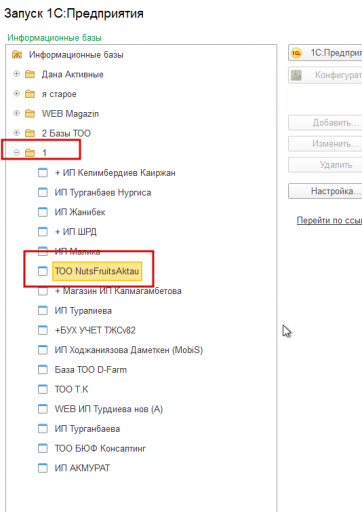Image resolution: width=362 pixels, height=512 pixels.
Task: Select ИП Турганбаев Нургиса base
Action: (x=103, y=192)
